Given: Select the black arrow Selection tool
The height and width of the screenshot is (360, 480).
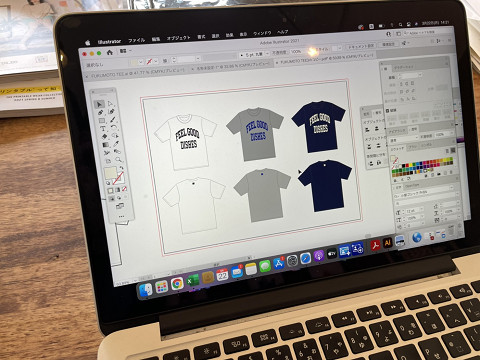Looking at the screenshot, I should pyautogui.click(x=99, y=104).
